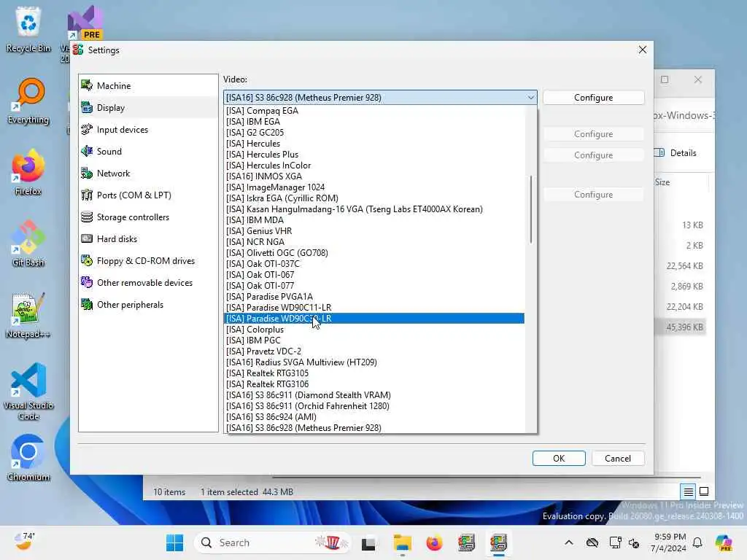This screenshot has height=560, width=747.
Task: Choose [ISA] Oak OTI-067 video card
Action: tap(374, 275)
